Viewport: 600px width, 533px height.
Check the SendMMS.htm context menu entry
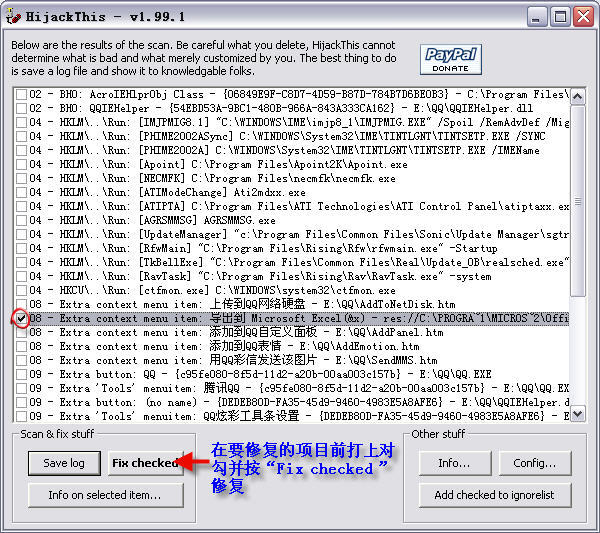[21, 360]
